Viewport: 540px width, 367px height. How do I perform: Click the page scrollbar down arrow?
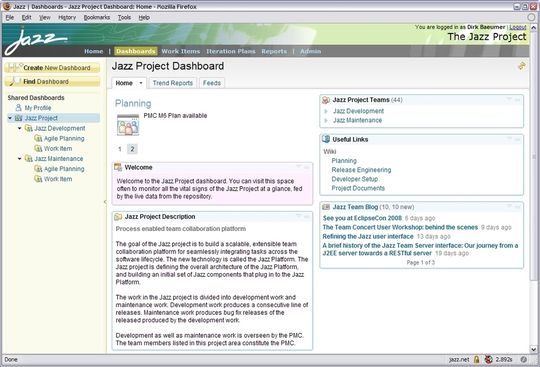point(533,349)
